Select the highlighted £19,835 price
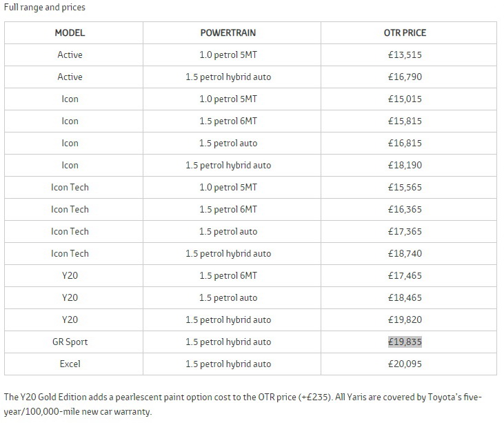 (x=405, y=342)
